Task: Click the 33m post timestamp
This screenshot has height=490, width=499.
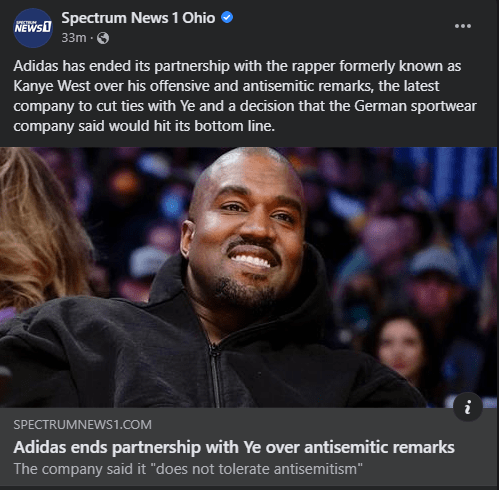Action: [74, 38]
